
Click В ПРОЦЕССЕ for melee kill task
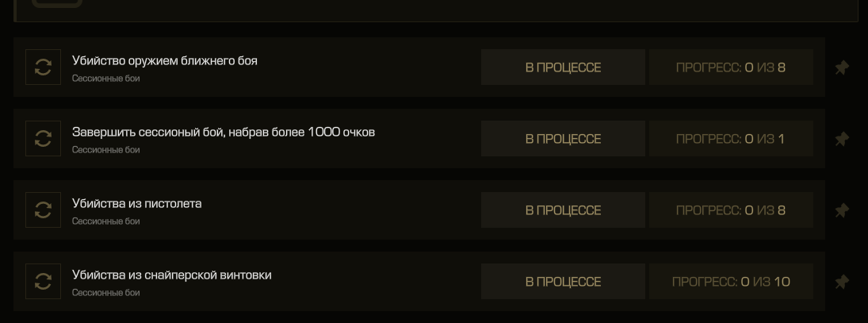[563, 67]
